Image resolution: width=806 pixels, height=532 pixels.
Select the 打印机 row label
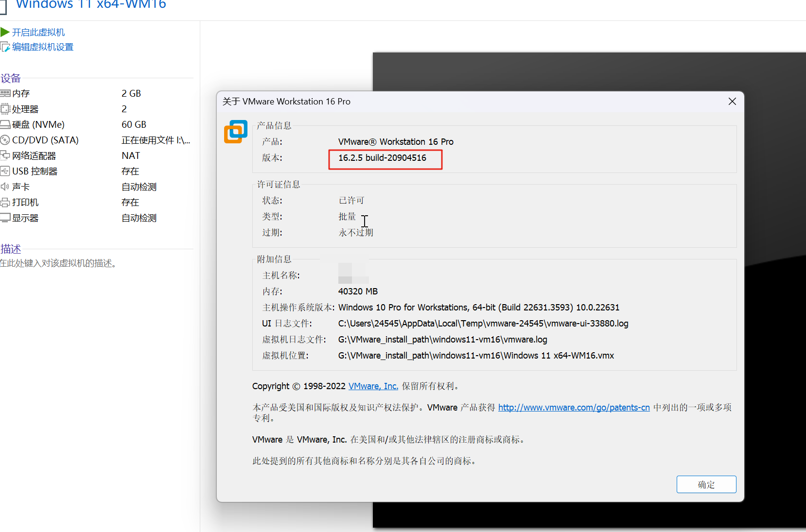click(x=25, y=202)
